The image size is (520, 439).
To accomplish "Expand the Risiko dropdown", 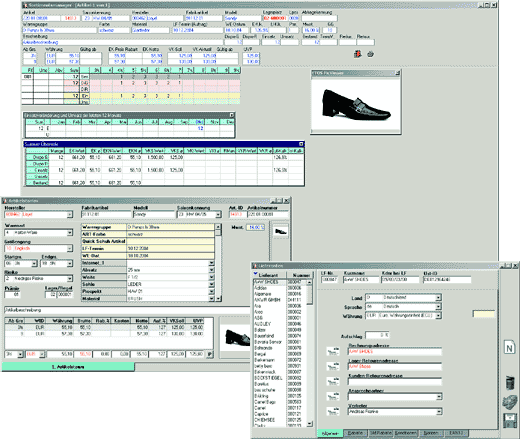I will click(70, 278).
